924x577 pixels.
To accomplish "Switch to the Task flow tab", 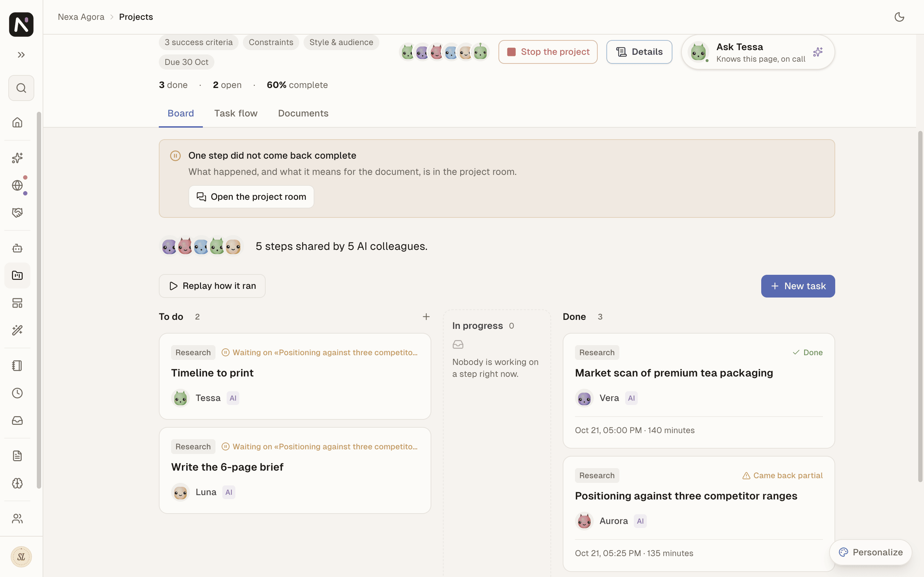I will tap(236, 113).
